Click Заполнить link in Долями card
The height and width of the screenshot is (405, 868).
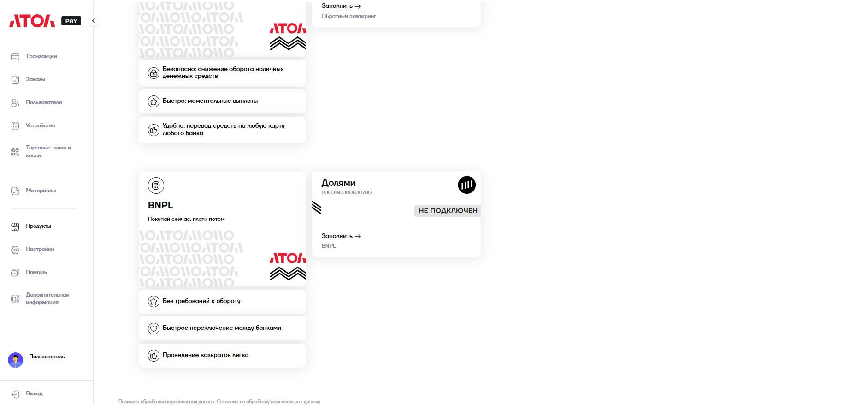tap(341, 236)
